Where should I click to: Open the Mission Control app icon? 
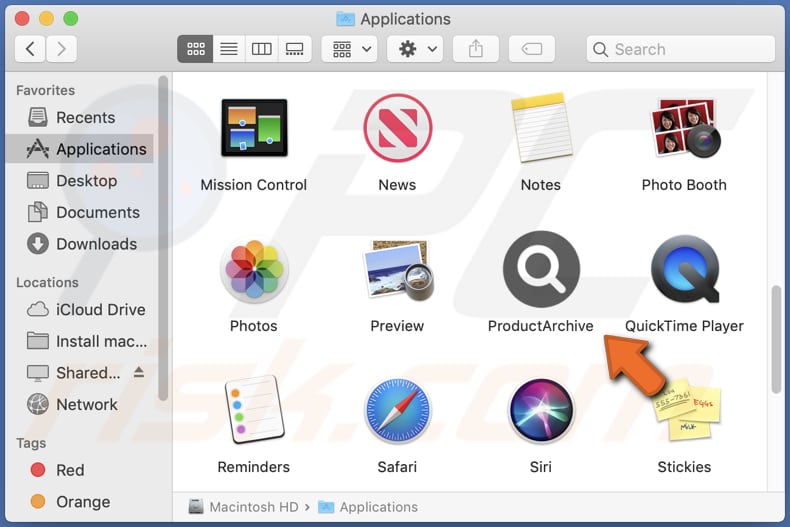point(254,128)
